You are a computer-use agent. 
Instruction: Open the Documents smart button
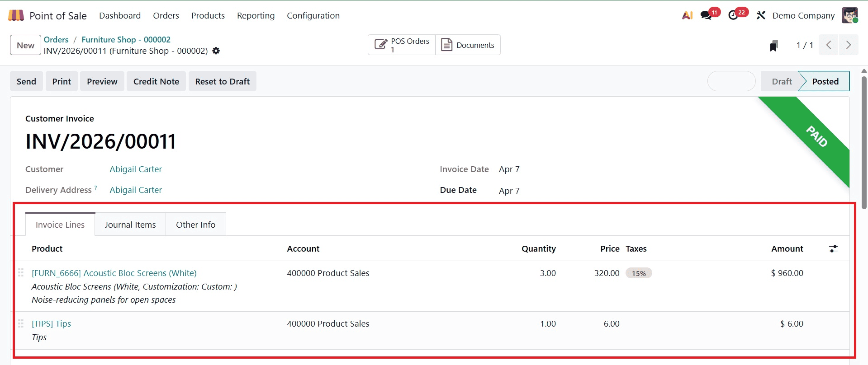tap(468, 45)
